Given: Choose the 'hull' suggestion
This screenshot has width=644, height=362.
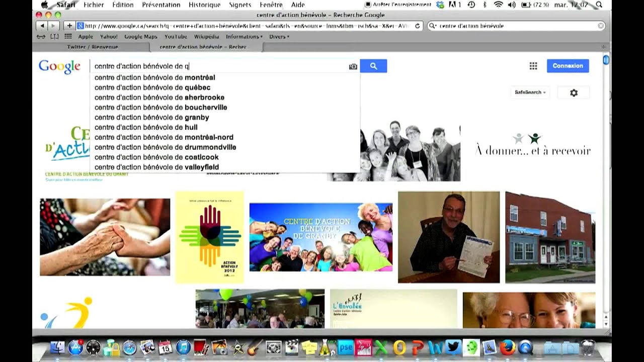Looking at the screenshot, I should [x=225, y=127].
